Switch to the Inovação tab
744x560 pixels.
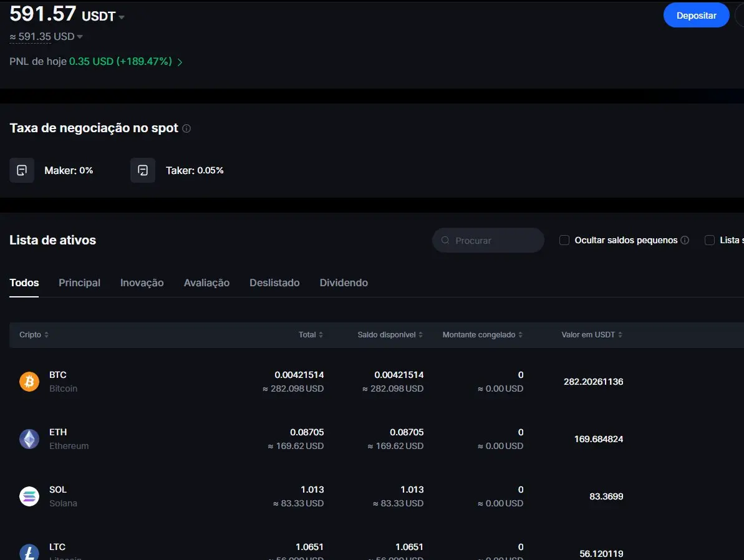(142, 283)
